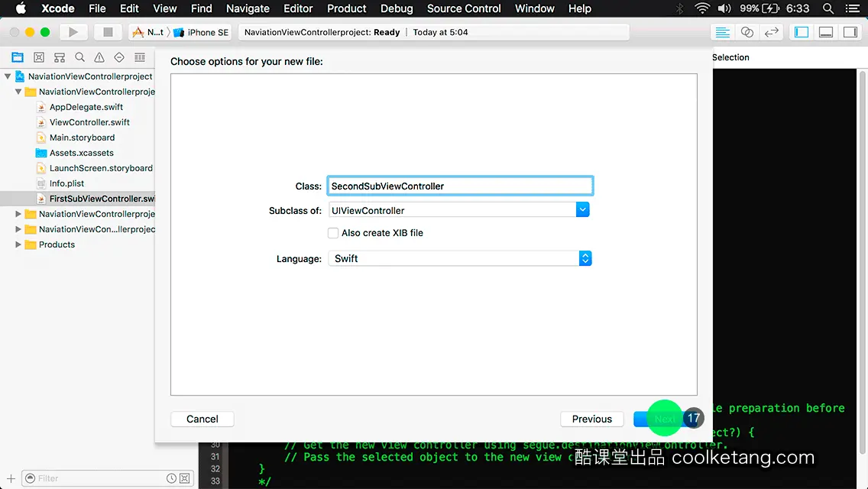868x489 pixels.
Task: Open the Issue navigator
Action: [x=99, y=57]
